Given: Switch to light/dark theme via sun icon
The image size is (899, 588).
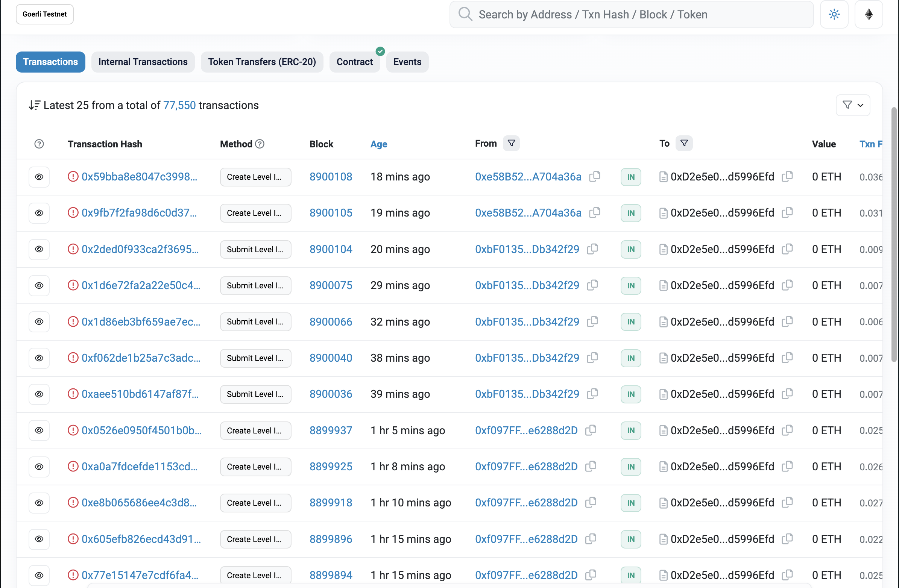Looking at the screenshot, I should pos(834,14).
